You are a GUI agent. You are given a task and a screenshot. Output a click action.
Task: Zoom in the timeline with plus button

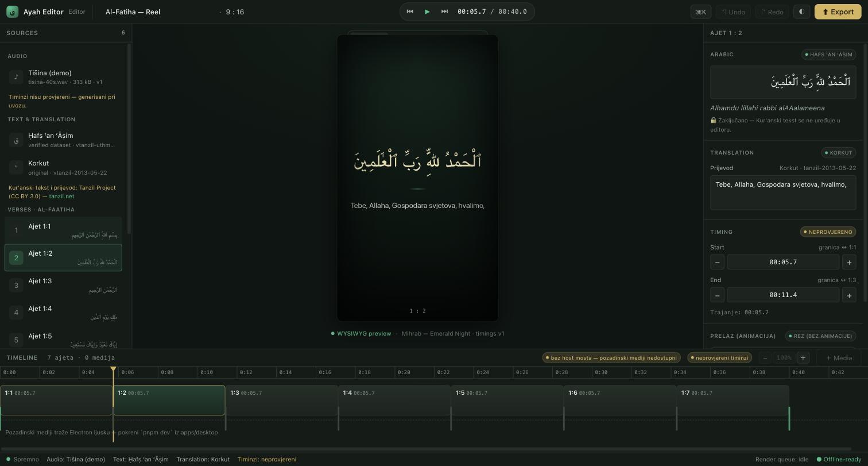pyautogui.click(x=803, y=358)
